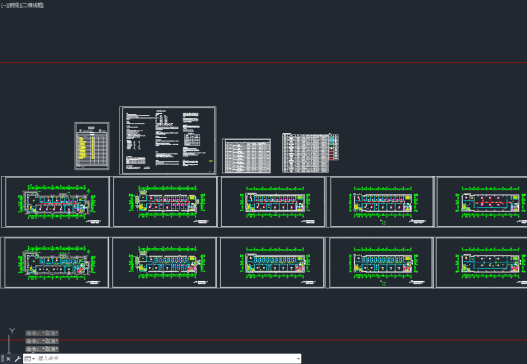Click the command line grip handle
The width and height of the screenshot is (527, 364).
[2, 359]
